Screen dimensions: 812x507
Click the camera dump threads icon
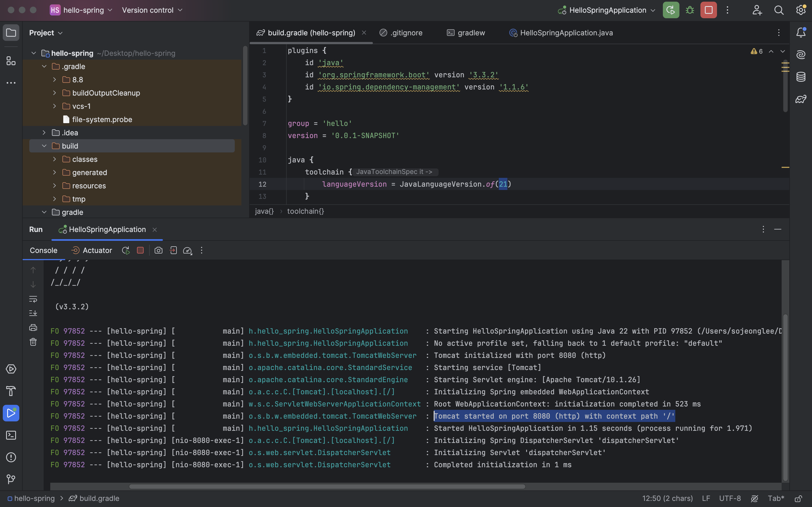[158, 250]
